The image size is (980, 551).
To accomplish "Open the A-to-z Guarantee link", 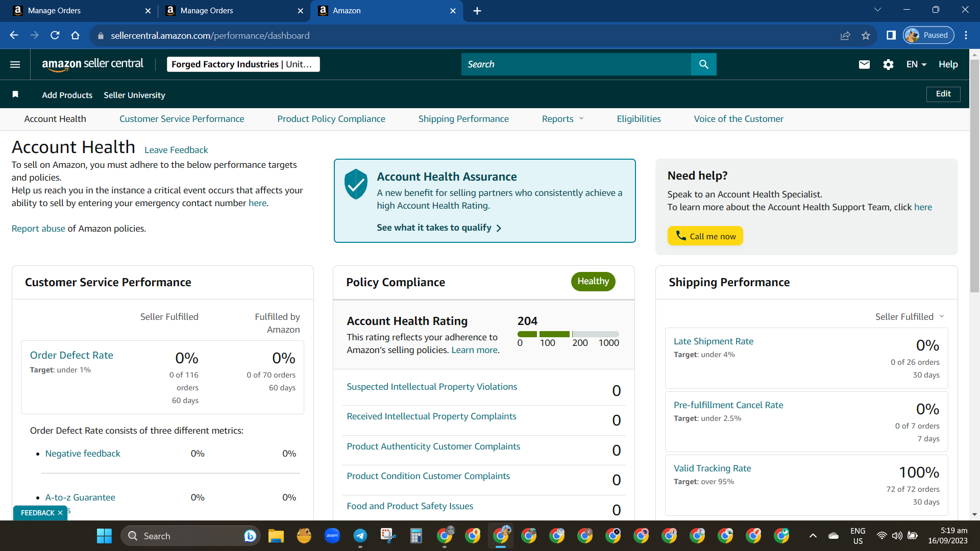I will [x=80, y=497].
